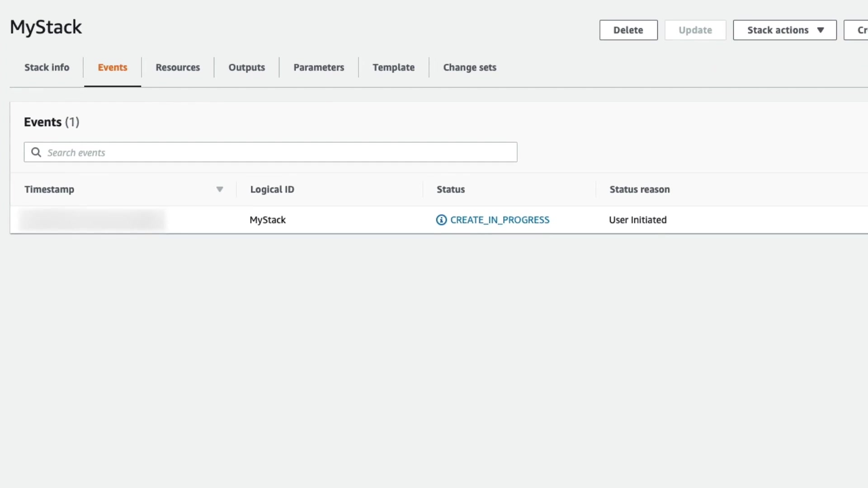Image resolution: width=868 pixels, height=488 pixels.
Task: Go to the Change sets tab
Action: pos(470,67)
